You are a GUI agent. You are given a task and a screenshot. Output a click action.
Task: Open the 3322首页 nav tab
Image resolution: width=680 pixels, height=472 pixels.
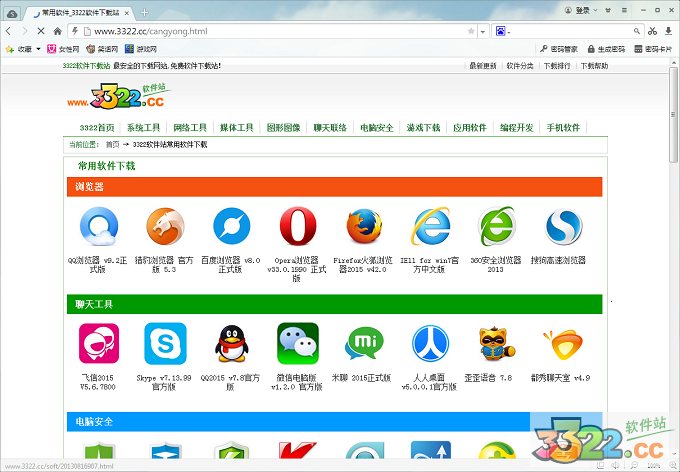click(x=97, y=128)
